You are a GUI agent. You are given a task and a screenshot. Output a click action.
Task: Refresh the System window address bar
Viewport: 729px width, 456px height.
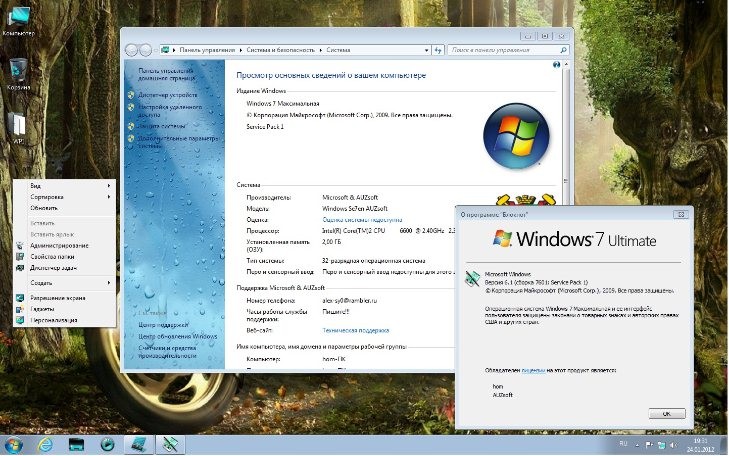coord(438,50)
